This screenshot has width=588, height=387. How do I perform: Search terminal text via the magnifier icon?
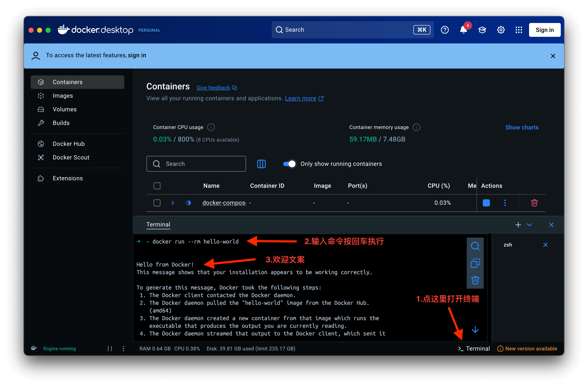point(475,246)
